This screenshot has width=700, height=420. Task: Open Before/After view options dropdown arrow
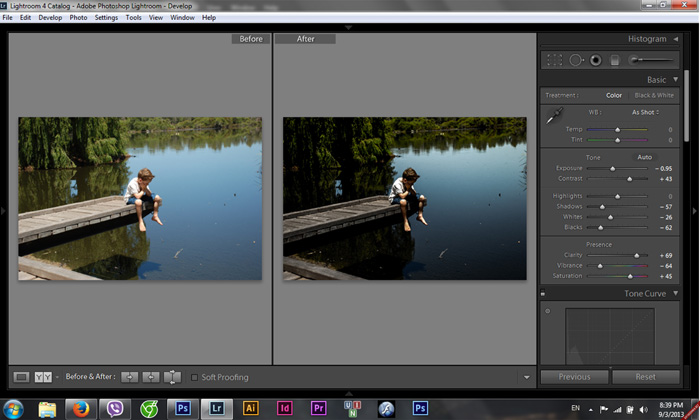(57, 378)
